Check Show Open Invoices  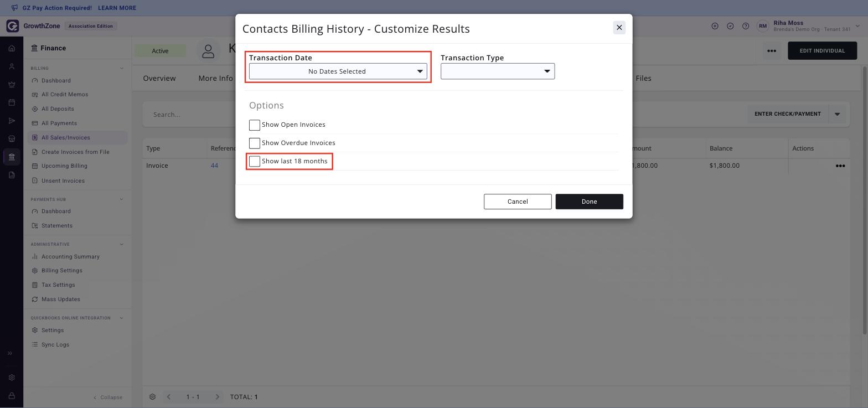point(255,125)
